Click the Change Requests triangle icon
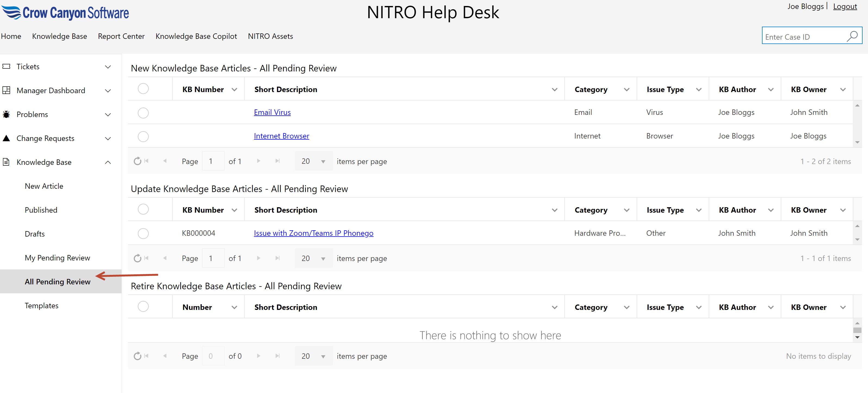This screenshot has height=393, width=868. (7, 138)
